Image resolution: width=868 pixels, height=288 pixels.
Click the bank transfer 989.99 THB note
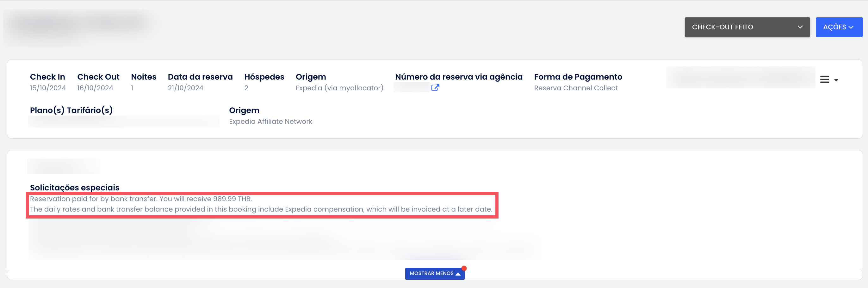141,199
